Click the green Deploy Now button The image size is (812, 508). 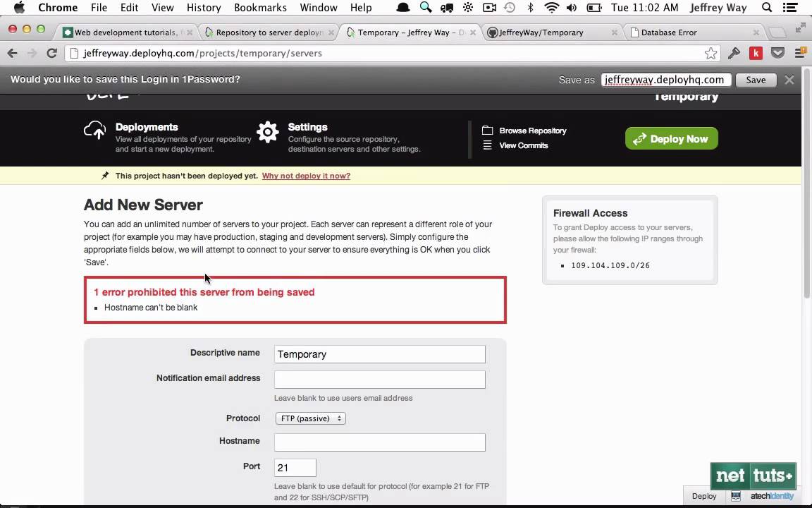pyautogui.click(x=671, y=138)
